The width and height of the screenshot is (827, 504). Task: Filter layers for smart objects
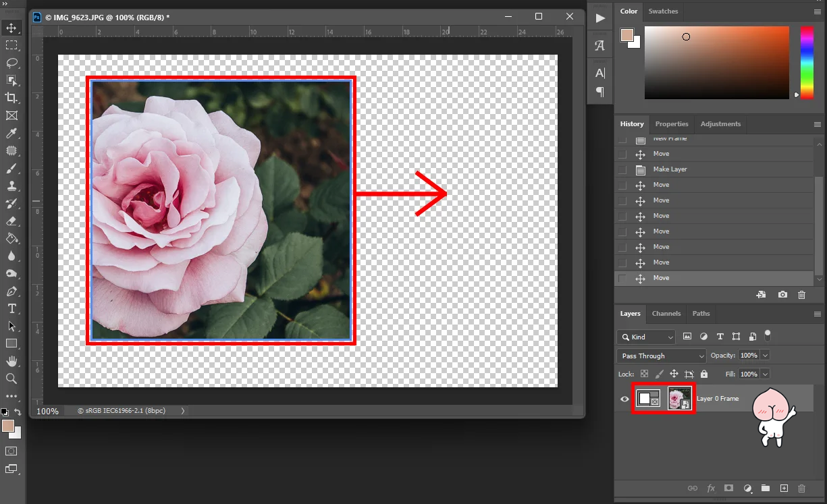point(752,336)
